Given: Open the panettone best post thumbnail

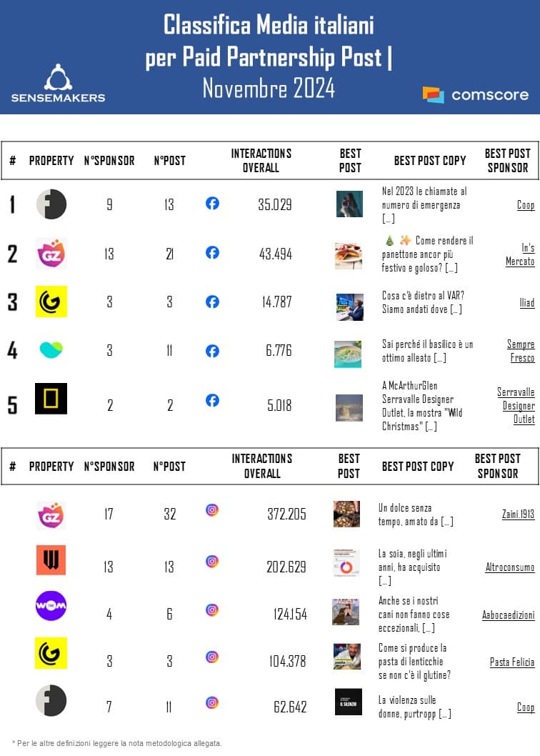Looking at the screenshot, I should (x=348, y=256).
